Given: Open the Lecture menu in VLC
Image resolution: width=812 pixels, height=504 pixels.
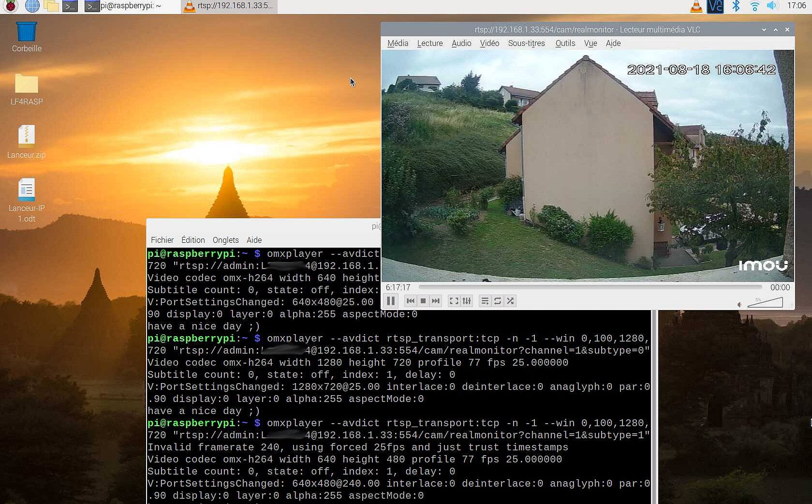Looking at the screenshot, I should tap(430, 43).
